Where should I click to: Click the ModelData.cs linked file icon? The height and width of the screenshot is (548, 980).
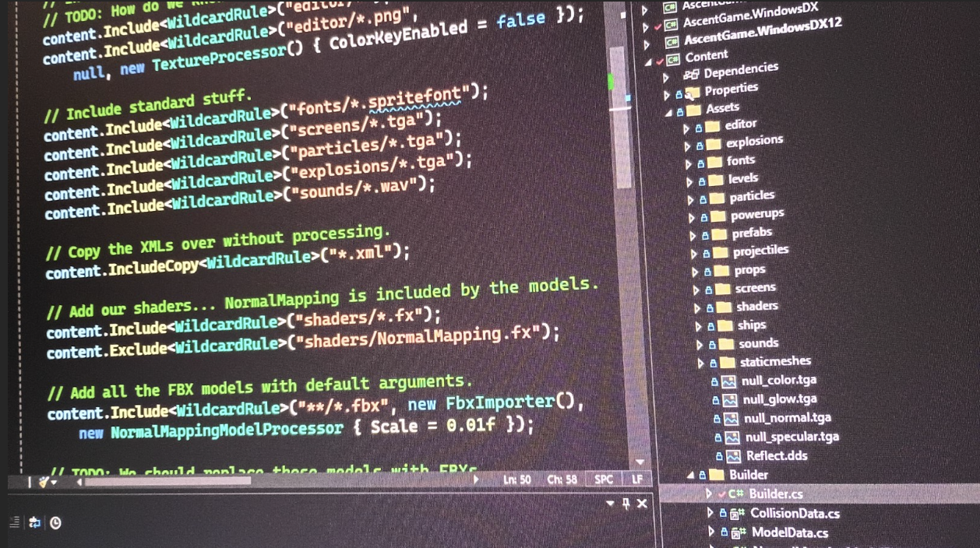point(739,533)
